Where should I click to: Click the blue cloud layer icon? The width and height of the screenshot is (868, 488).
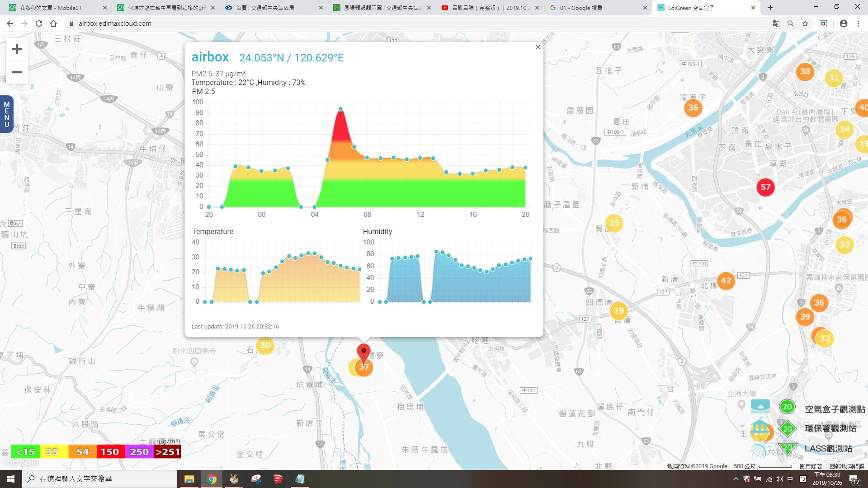click(760, 406)
